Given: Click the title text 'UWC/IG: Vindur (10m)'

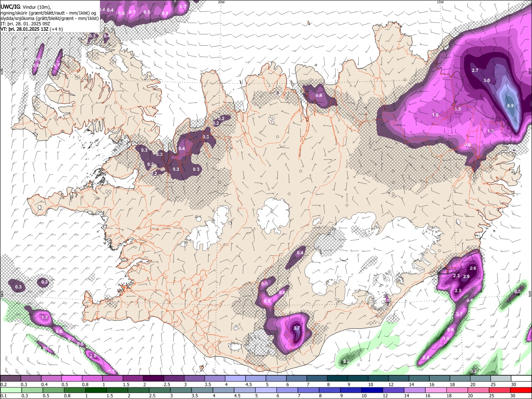Looking at the screenshot, I should 25,6.
